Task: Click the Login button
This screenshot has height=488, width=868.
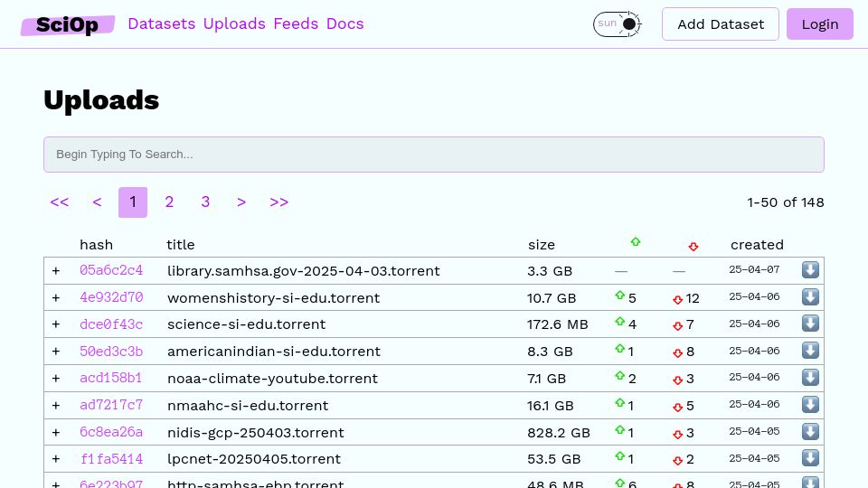Action: coord(820,23)
